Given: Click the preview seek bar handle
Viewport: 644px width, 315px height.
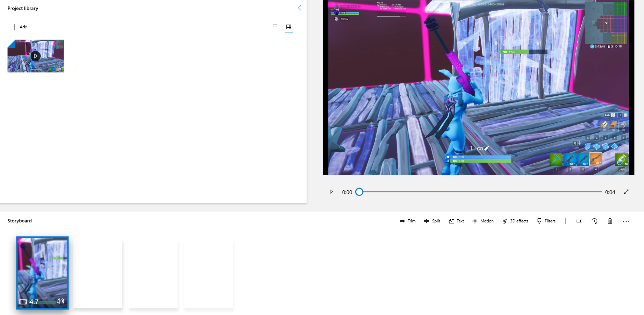Looking at the screenshot, I should coord(359,192).
